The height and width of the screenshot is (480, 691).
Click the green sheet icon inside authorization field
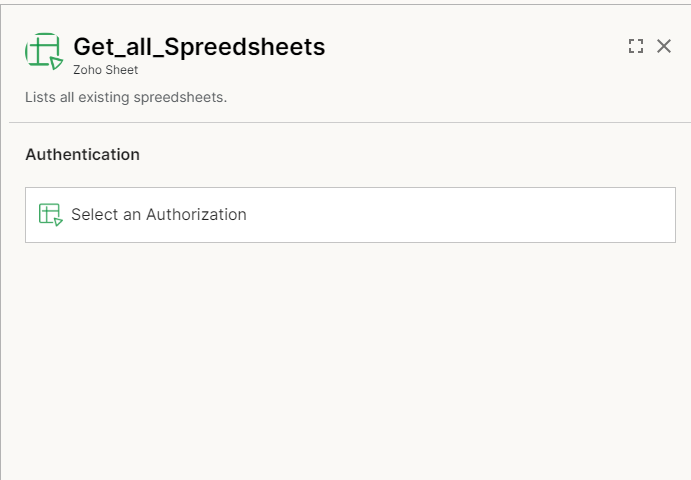point(51,215)
